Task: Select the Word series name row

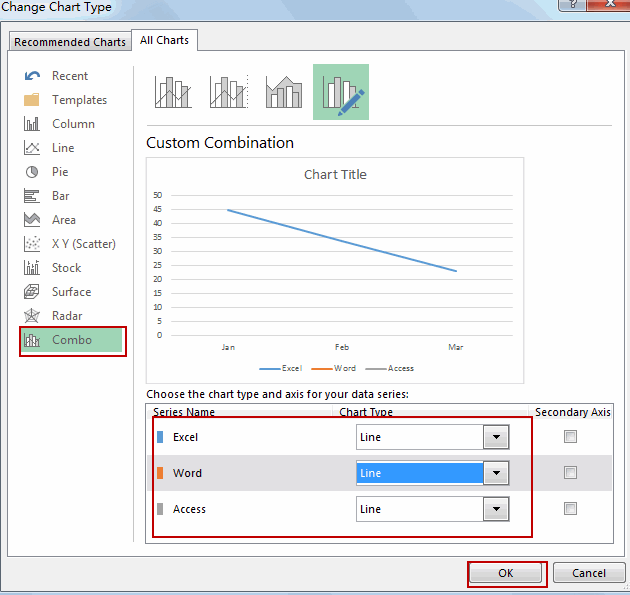Action: 187,473
